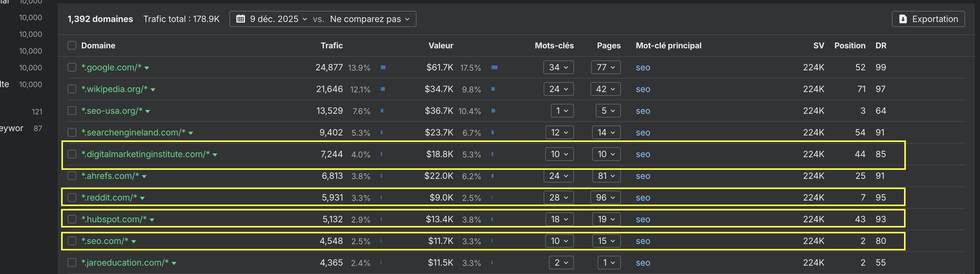Click the calendar icon beside the date

pos(240,19)
